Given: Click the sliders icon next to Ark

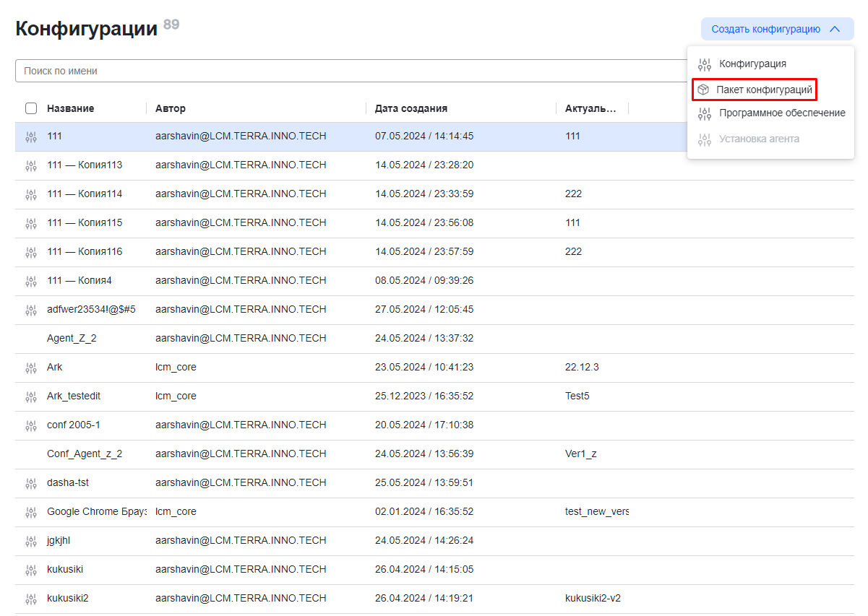Looking at the screenshot, I should click(30, 368).
